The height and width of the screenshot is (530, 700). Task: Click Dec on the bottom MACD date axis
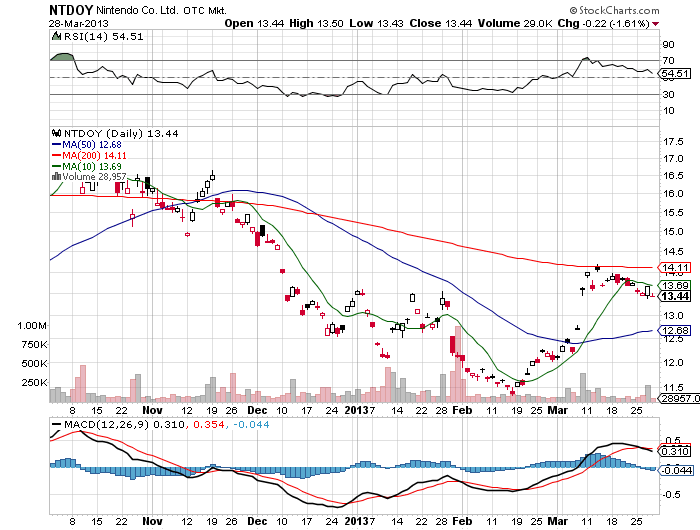(257, 522)
